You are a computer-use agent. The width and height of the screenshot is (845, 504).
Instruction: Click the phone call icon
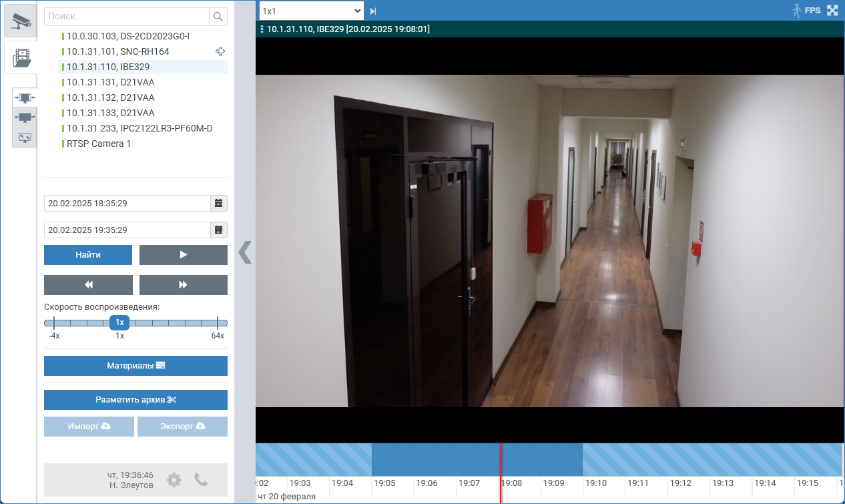click(x=201, y=479)
